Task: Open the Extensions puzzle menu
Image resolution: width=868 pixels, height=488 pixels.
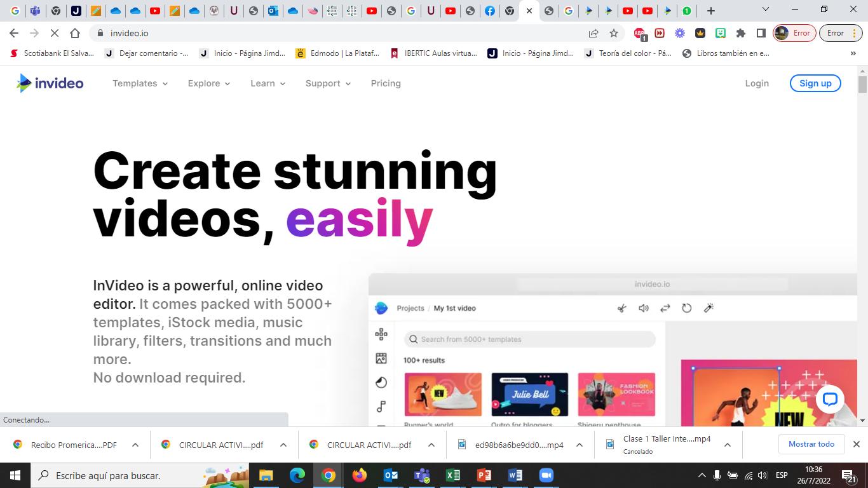Action: tap(740, 33)
